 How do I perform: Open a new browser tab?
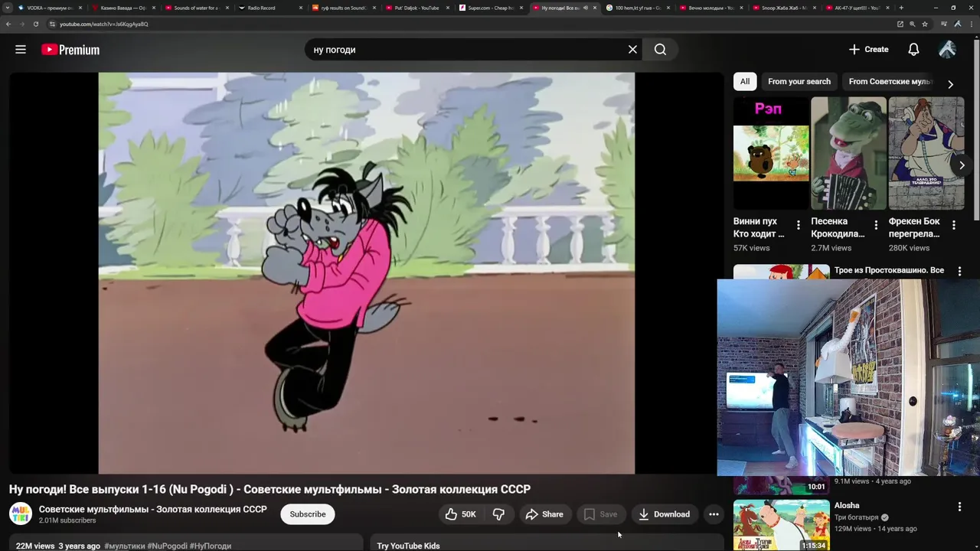(901, 8)
